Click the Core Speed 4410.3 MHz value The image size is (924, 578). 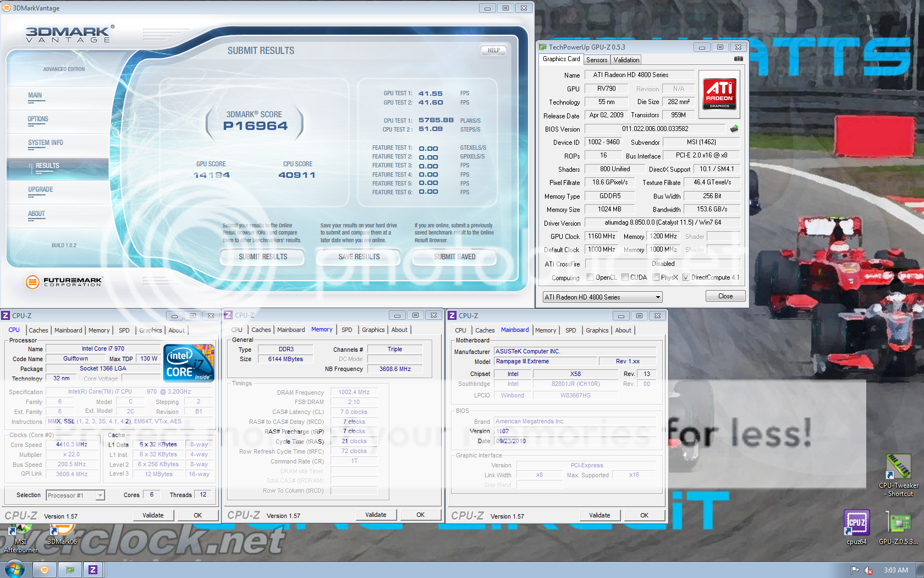[71, 444]
